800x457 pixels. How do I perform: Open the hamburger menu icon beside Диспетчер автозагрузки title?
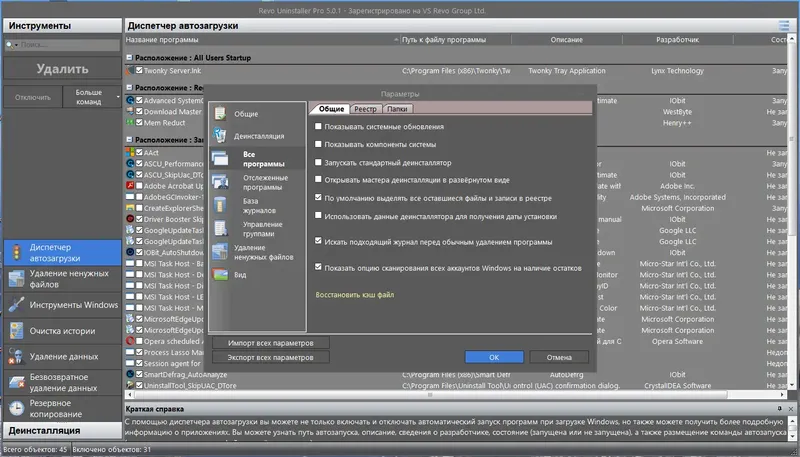[x=783, y=26]
